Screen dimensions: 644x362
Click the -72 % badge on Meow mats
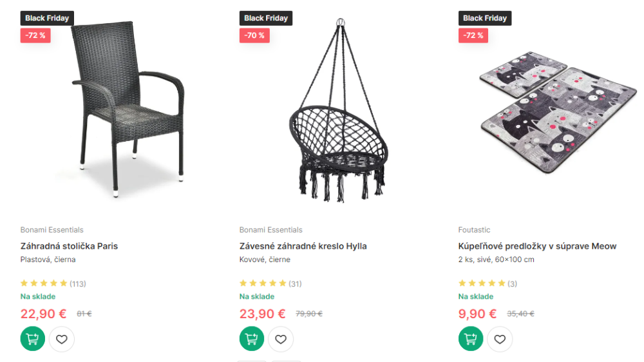[473, 35]
